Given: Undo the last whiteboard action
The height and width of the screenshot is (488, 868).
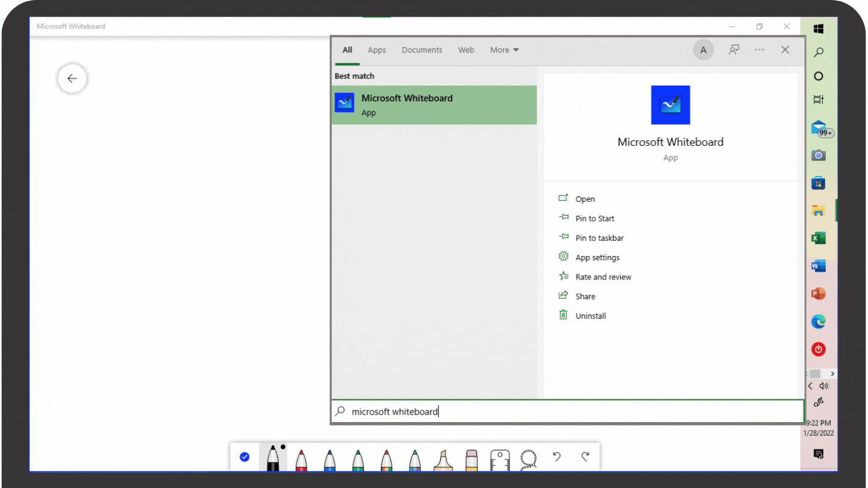Looking at the screenshot, I should [x=557, y=457].
